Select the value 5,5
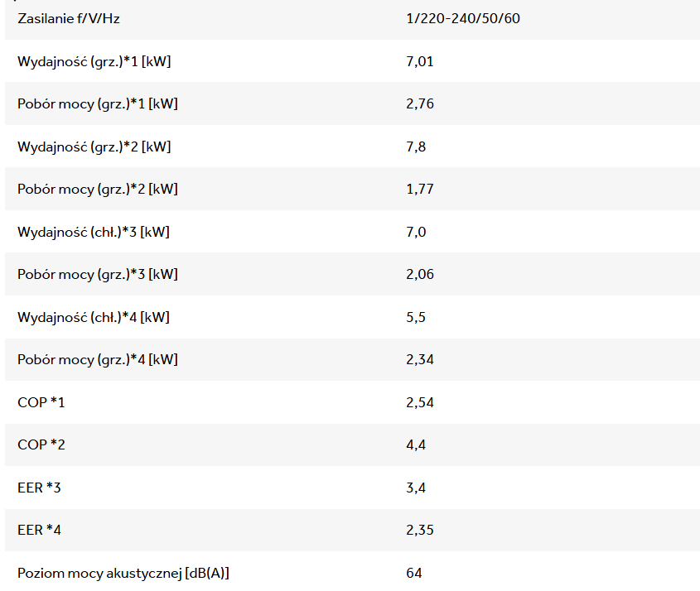This screenshot has width=700, height=591. [416, 317]
